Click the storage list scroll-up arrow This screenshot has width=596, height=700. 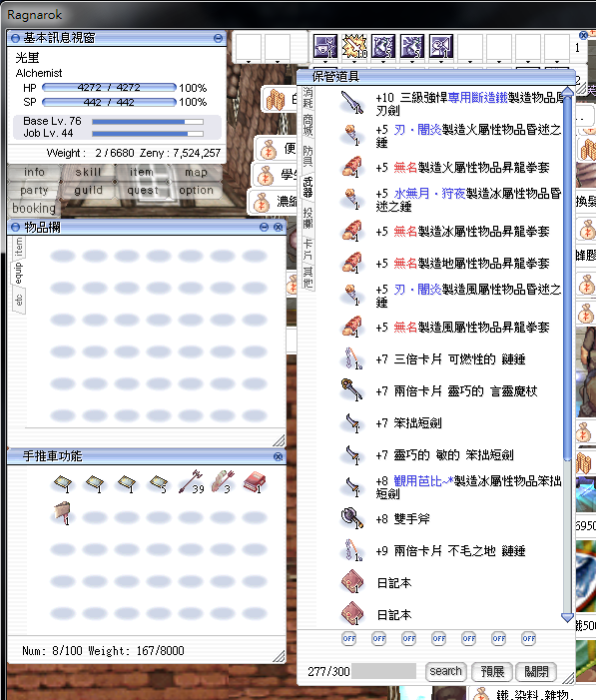567,93
